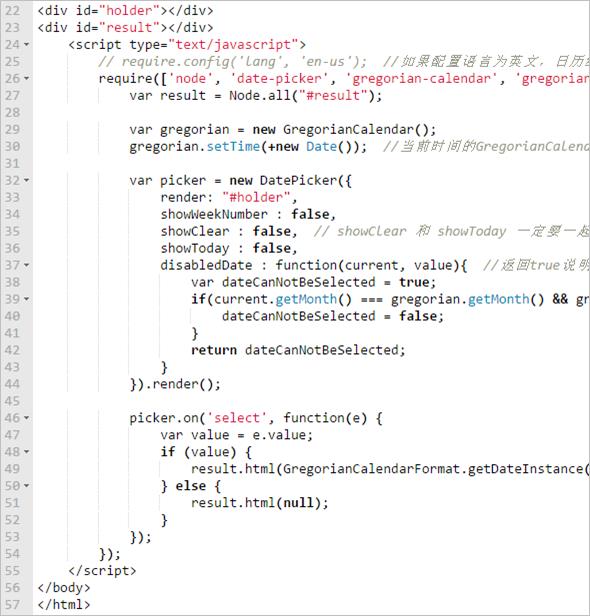Fold the if (value) block at line 48
The height and width of the screenshot is (616, 590).
[x=26, y=452]
